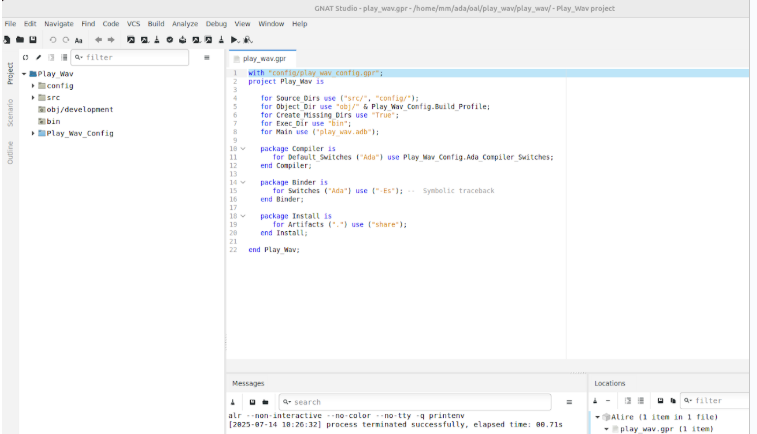This screenshot has height=434, width=757.
Task: Open Project filter search options dropdown
Action: [79, 57]
